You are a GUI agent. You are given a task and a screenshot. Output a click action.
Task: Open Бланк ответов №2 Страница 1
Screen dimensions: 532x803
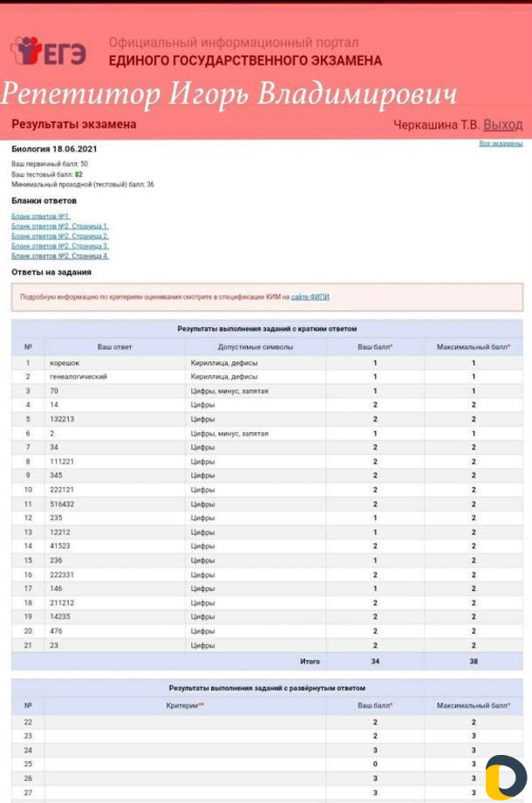[60, 226]
